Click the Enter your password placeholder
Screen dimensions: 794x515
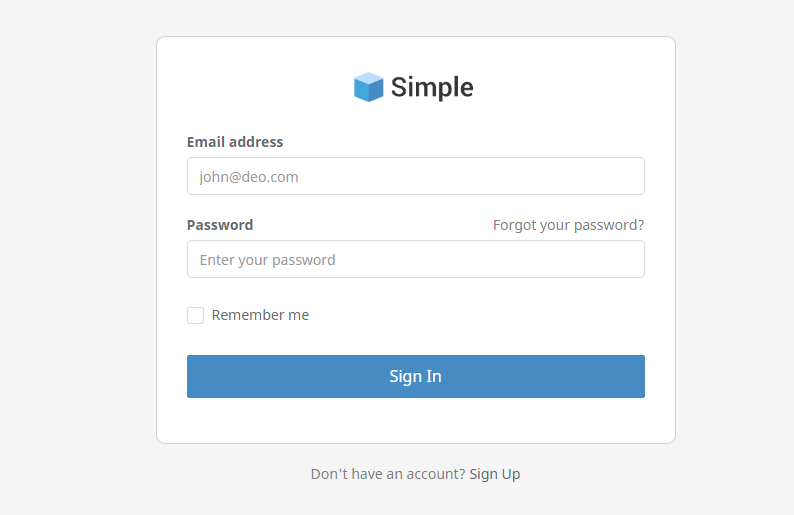[267, 260]
